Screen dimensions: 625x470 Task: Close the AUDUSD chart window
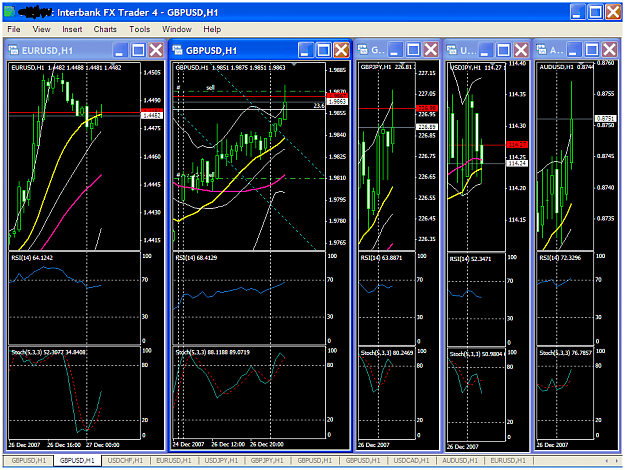609,50
